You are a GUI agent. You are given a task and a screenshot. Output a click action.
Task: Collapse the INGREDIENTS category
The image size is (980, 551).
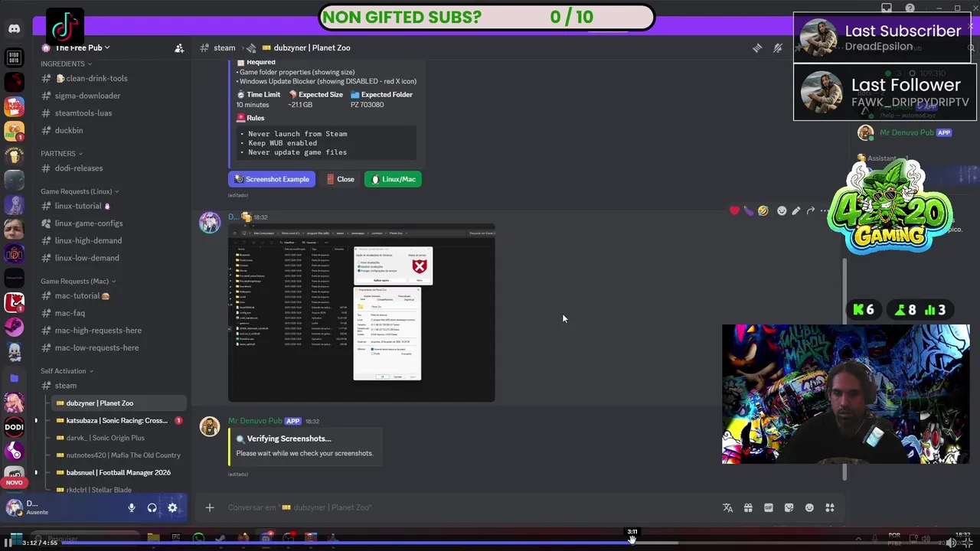[x=66, y=64]
